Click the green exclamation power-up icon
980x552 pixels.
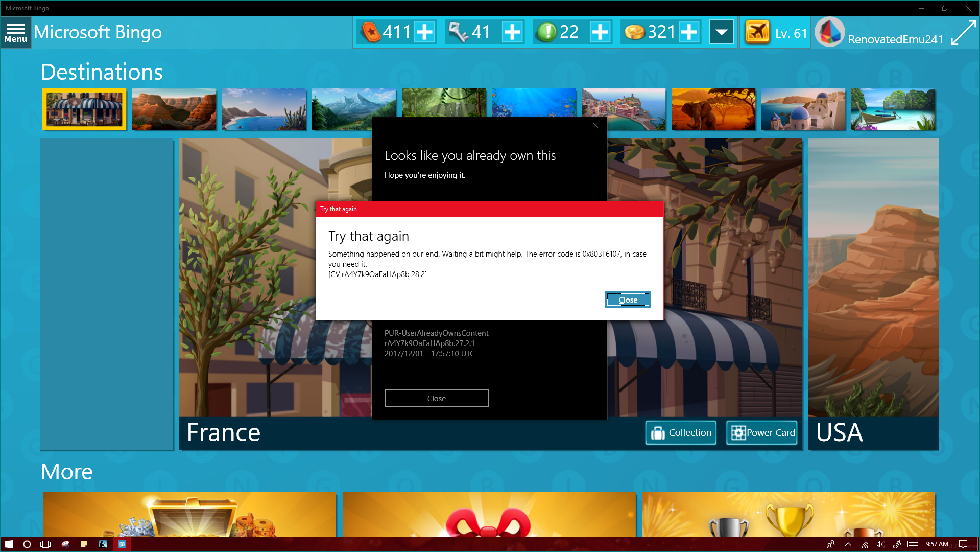(x=546, y=32)
